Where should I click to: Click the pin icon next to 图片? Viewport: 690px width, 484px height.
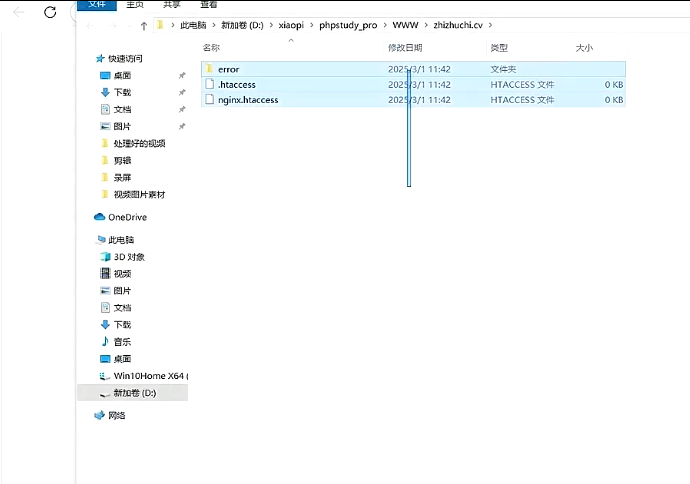tap(182, 127)
